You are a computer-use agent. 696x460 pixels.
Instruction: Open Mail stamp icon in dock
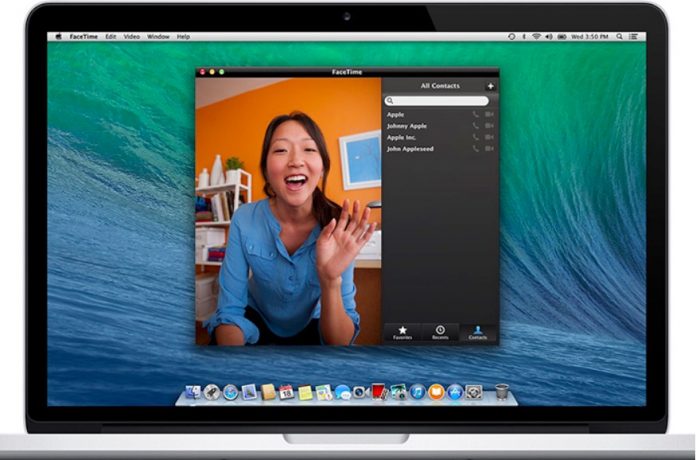[x=249, y=392]
